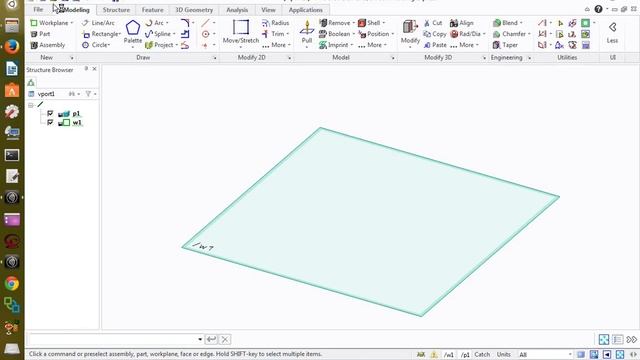Select the Position tool
640x360 pixels.
point(374,34)
